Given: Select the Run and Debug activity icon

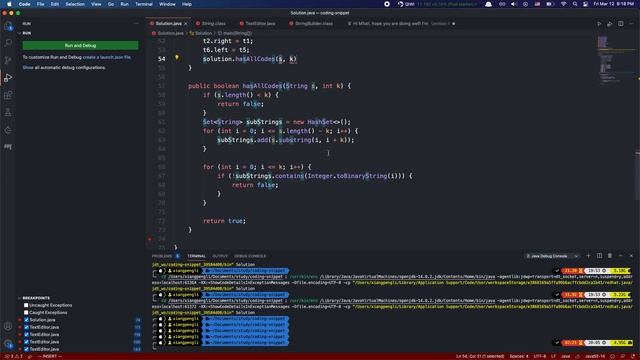Looking at the screenshot, I should [x=8, y=78].
